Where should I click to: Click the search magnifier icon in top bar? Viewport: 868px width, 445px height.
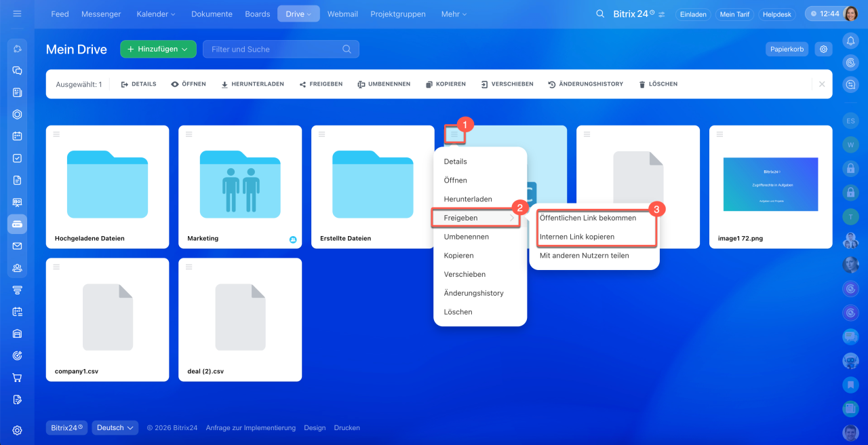(599, 14)
